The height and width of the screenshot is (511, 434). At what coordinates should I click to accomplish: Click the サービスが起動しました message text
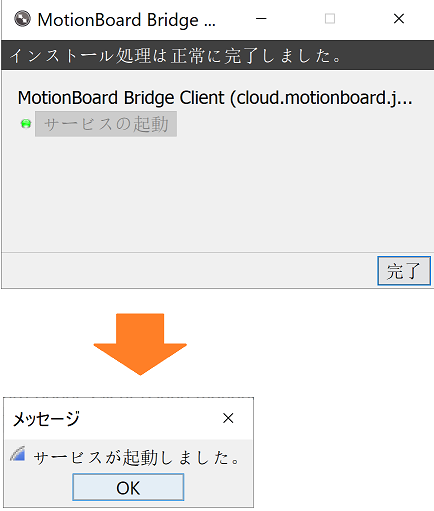point(137,457)
